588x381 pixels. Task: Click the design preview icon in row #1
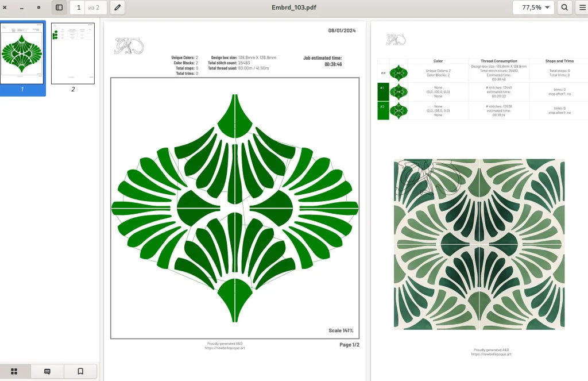click(399, 92)
